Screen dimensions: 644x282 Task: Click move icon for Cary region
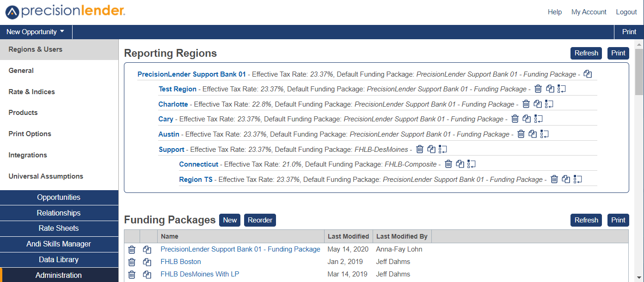(x=539, y=119)
